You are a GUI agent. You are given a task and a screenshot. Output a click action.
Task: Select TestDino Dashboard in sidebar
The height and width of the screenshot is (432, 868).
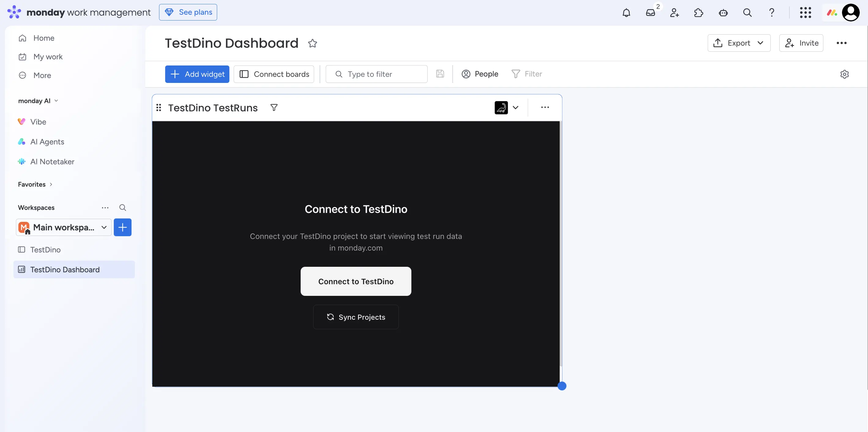pyautogui.click(x=74, y=270)
